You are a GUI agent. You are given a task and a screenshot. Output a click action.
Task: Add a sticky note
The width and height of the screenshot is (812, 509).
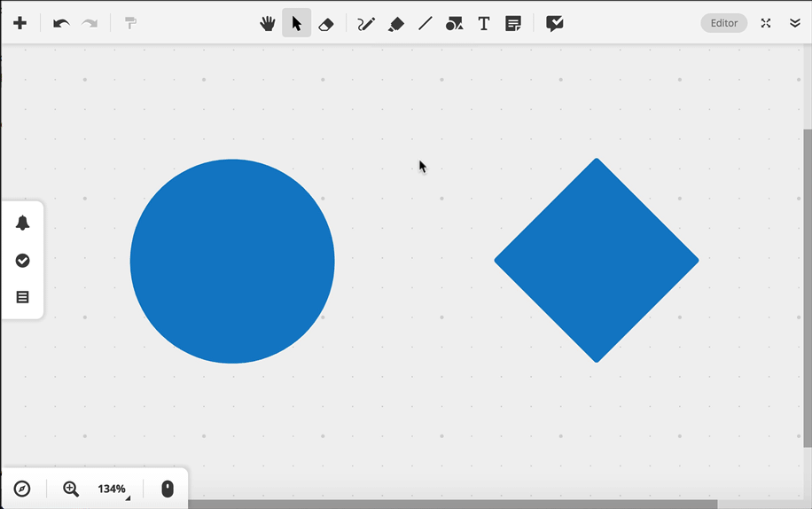pos(513,23)
